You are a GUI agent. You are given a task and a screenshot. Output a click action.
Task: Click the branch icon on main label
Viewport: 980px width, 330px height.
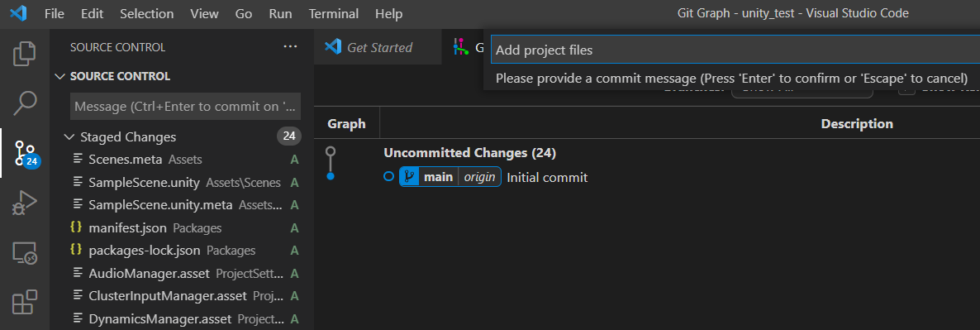click(409, 178)
